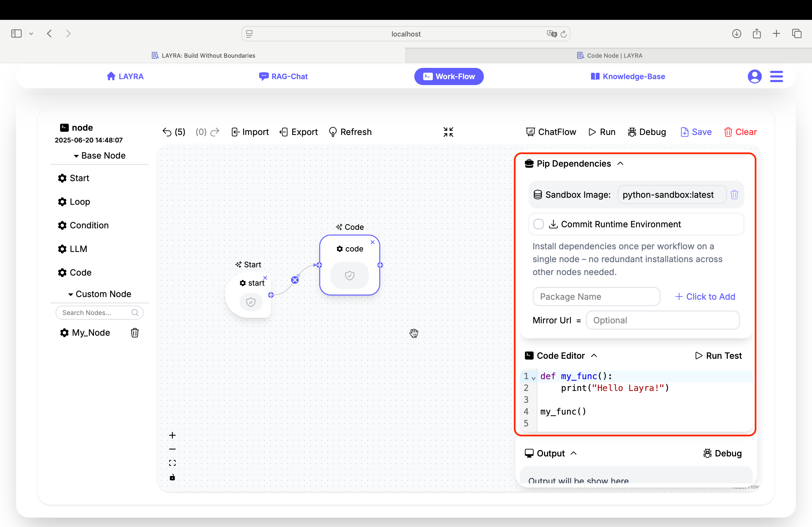
Task: Switch to LAYRA: Build Without Boundaries tab
Action: 203,55
